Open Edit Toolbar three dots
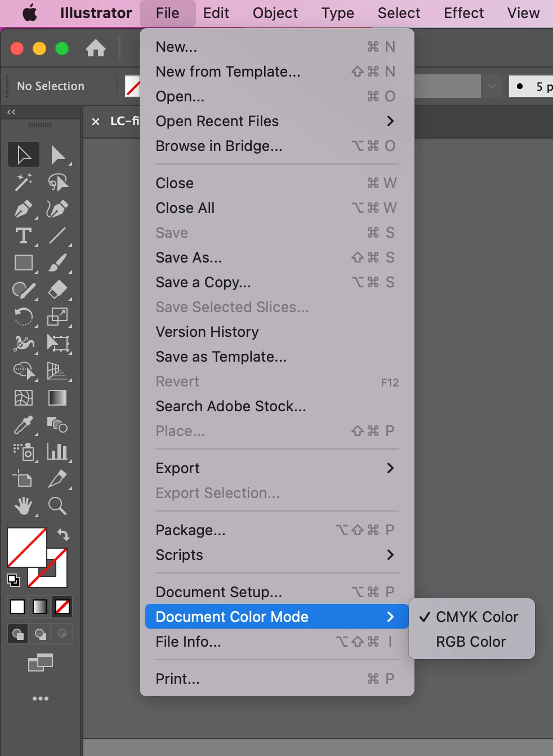Viewport: 553px width, 756px height. coord(41,699)
